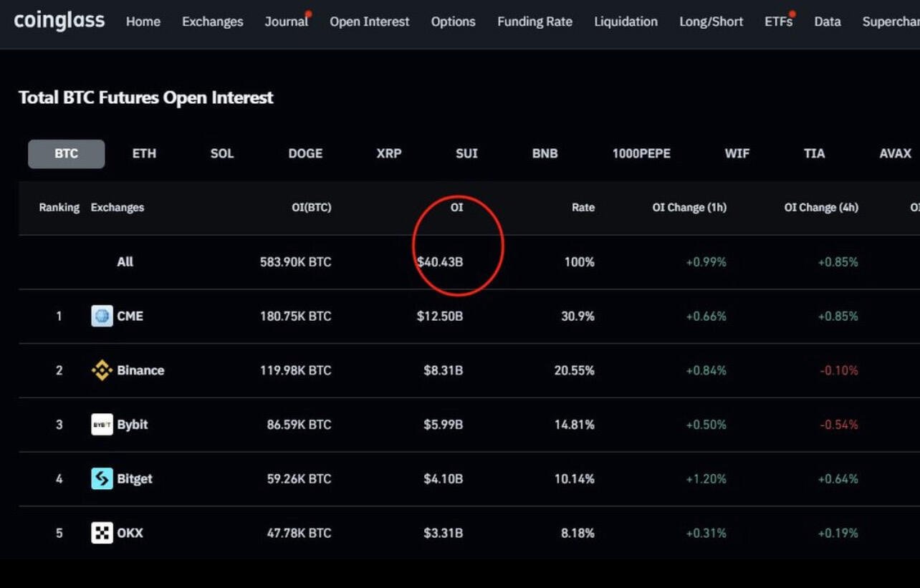Image resolution: width=920 pixels, height=588 pixels.
Task: Click Binance's $8.31B OI value
Action: pyautogui.click(x=443, y=370)
